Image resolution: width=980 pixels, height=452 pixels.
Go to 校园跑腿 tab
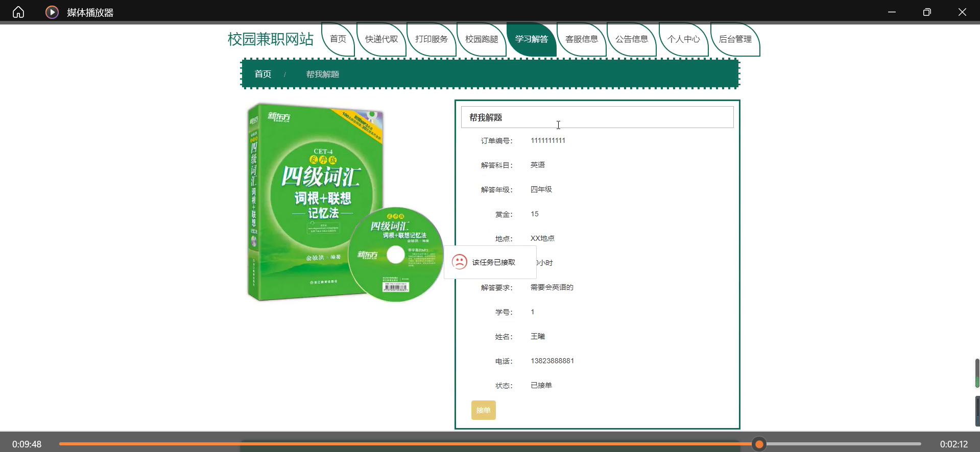click(x=482, y=39)
